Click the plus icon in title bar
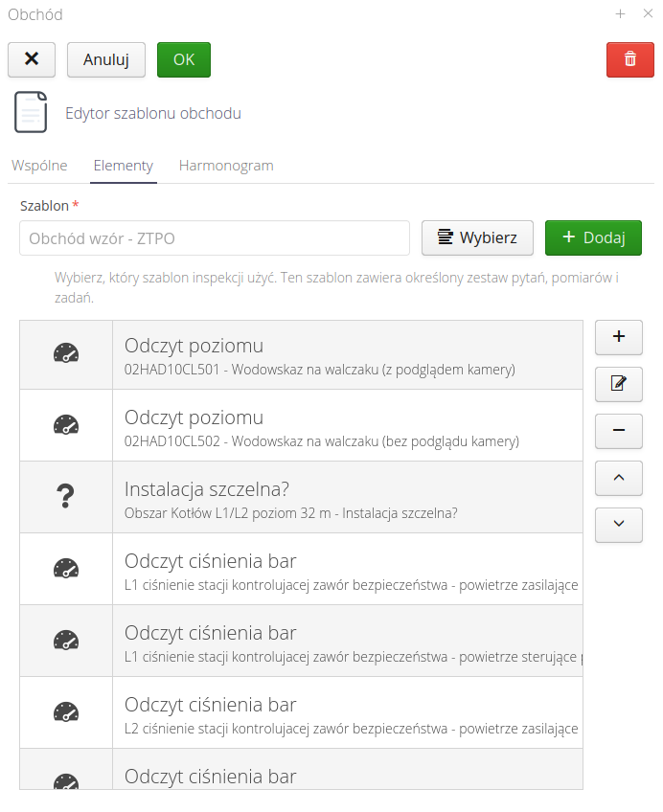 pos(620,14)
